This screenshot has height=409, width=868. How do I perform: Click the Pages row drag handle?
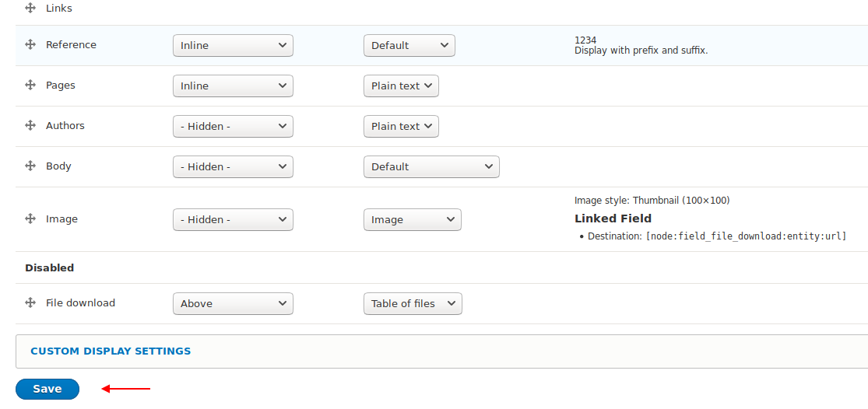point(30,86)
